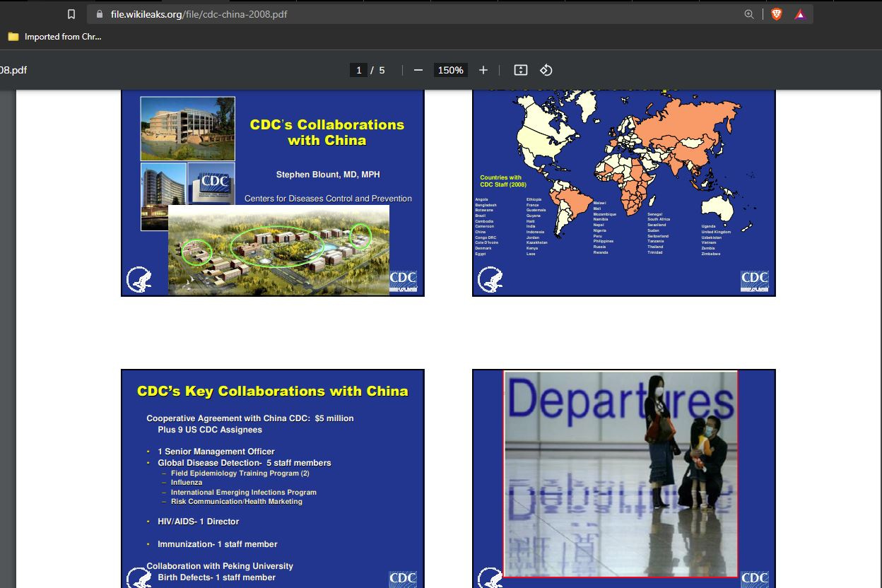The height and width of the screenshot is (588, 882).
Task: Click Centers for Diseases Control and Prevention text
Action: coord(328,199)
